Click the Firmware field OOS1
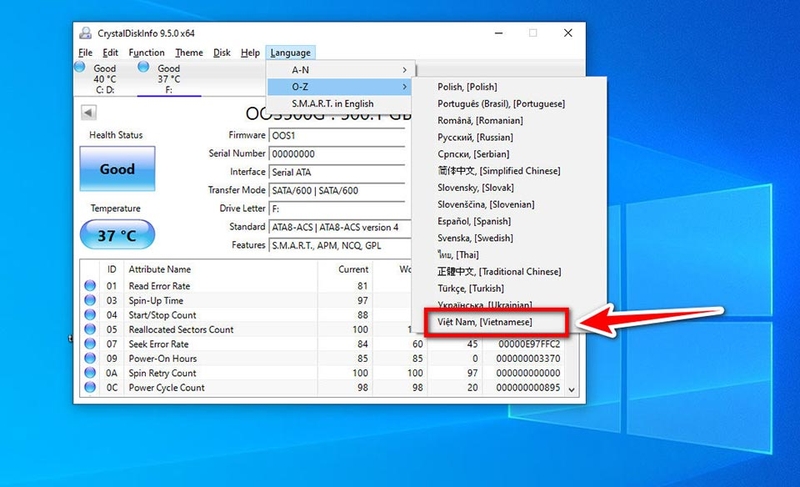The image size is (800, 487). [337, 136]
